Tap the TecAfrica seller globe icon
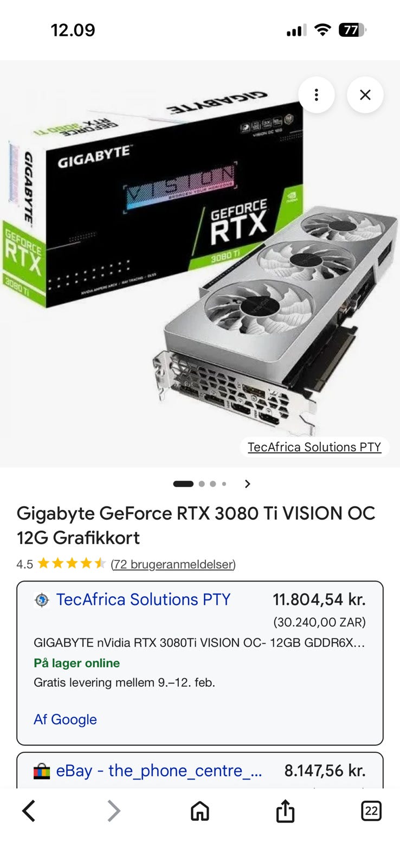The image size is (400, 868). (42, 600)
